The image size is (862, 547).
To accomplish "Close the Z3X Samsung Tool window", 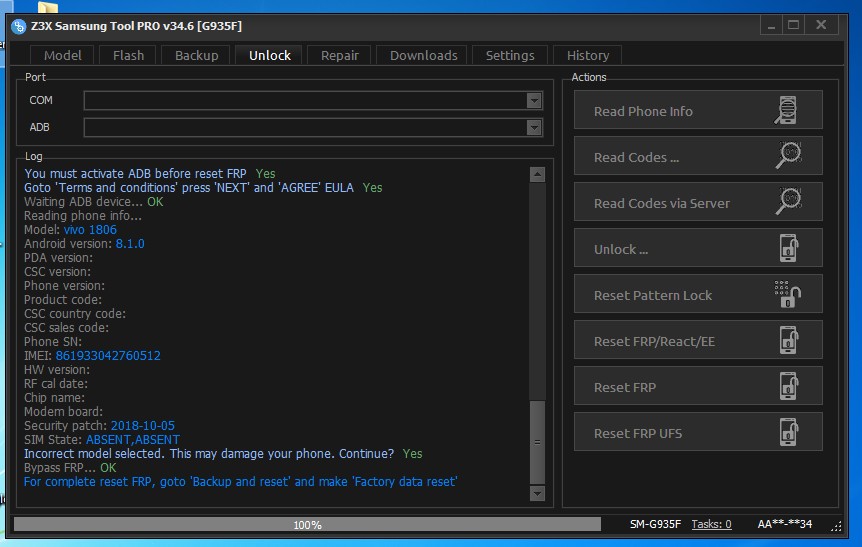I will tap(821, 25).
